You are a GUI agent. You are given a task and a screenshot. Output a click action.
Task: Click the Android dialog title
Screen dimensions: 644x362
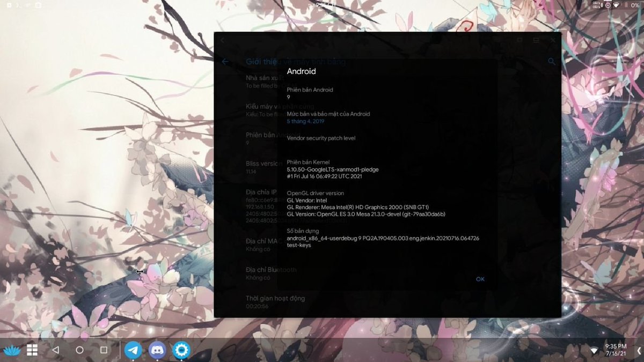pyautogui.click(x=301, y=71)
